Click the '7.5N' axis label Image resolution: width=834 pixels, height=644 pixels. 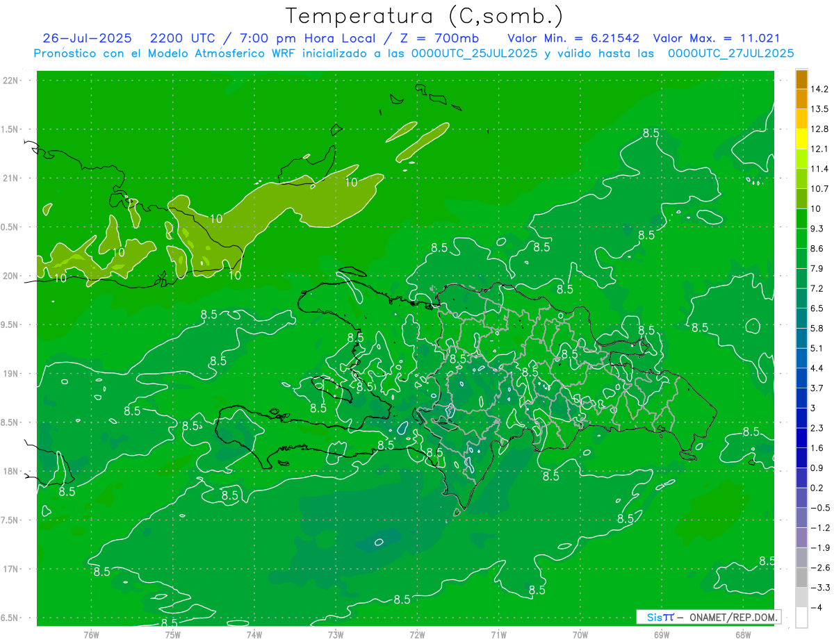pyautogui.click(x=10, y=520)
